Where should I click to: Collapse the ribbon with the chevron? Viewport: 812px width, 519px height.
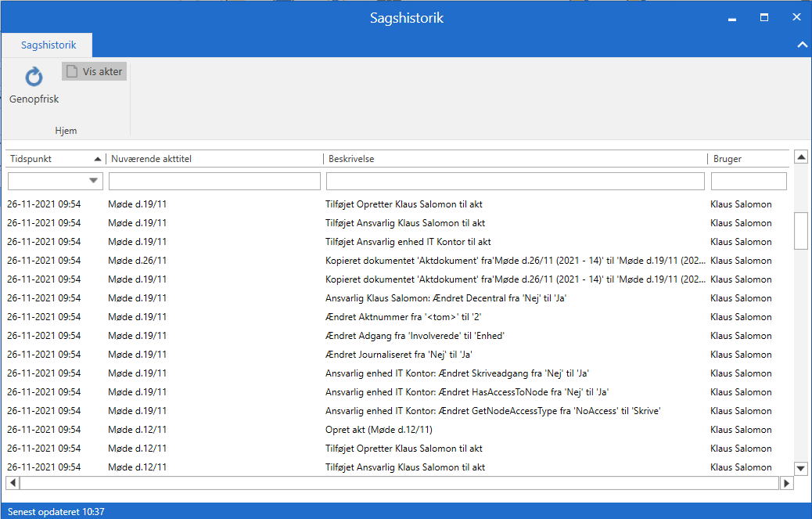[x=801, y=45]
